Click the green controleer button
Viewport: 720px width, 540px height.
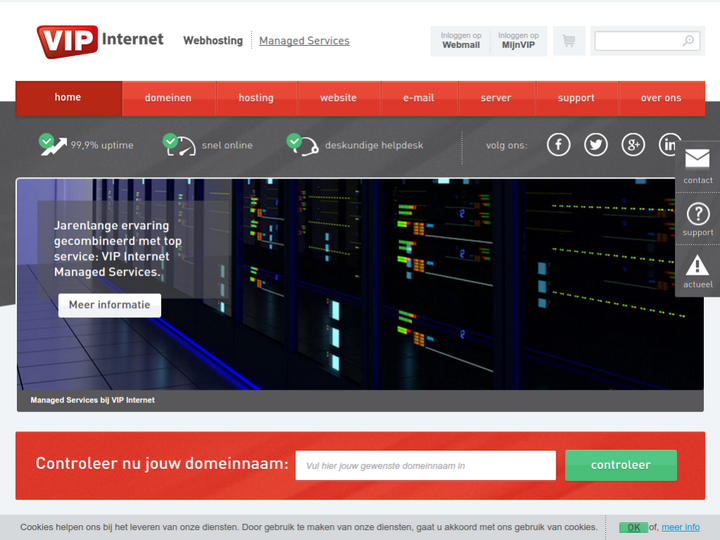(621, 465)
